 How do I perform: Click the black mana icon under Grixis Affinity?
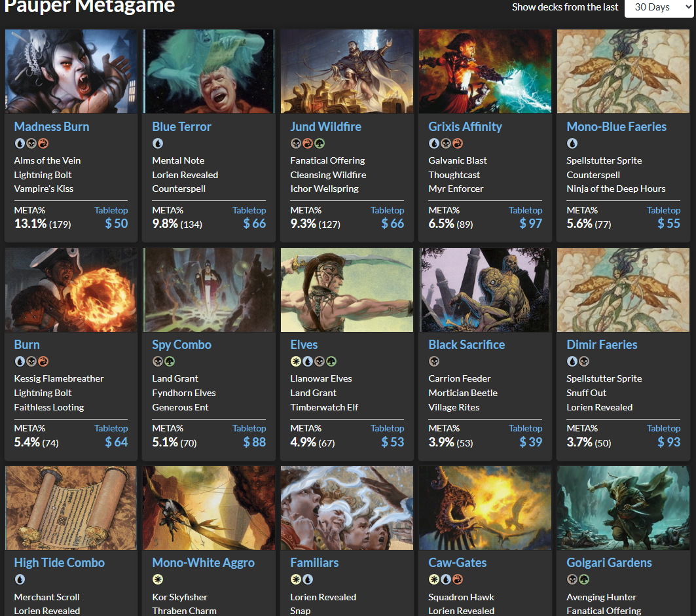click(x=446, y=143)
